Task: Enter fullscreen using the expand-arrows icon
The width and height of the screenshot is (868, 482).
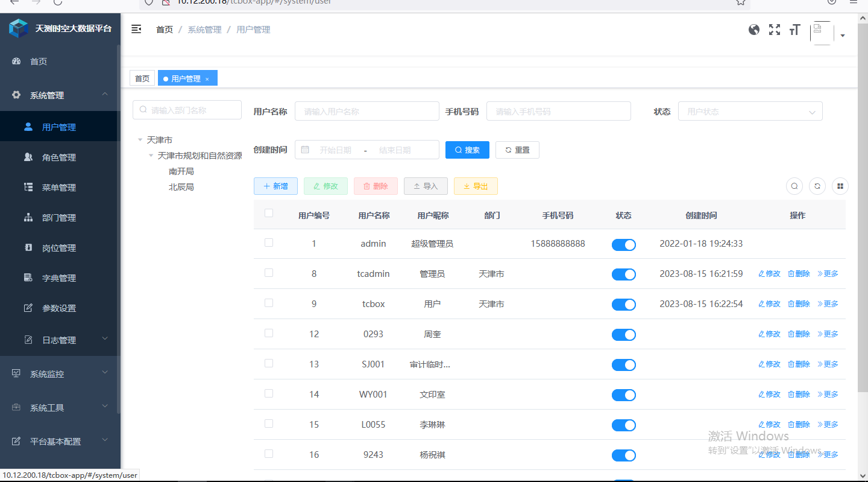Action: tap(774, 29)
